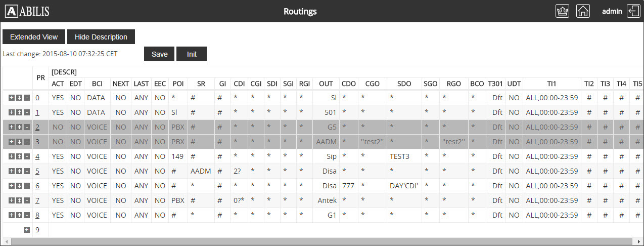Image resolution: width=644 pixels, height=247 pixels.
Task: Open routing number 3 link
Action: (37, 142)
